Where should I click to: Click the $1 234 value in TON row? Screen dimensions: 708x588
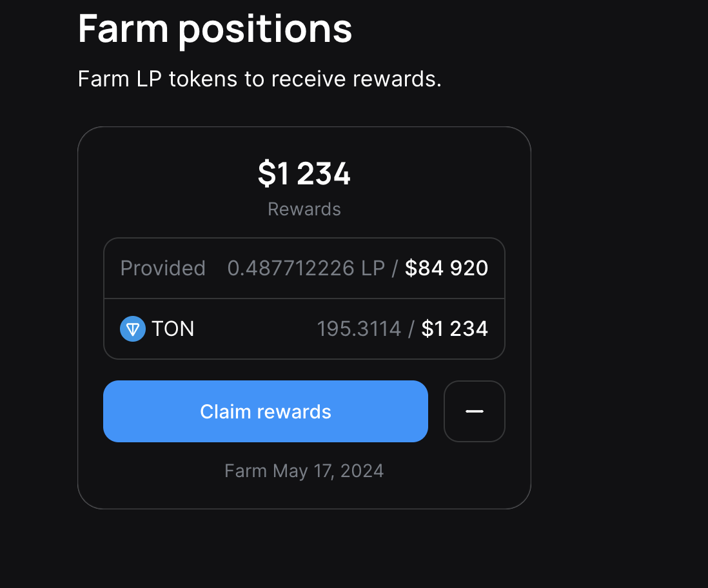click(455, 329)
